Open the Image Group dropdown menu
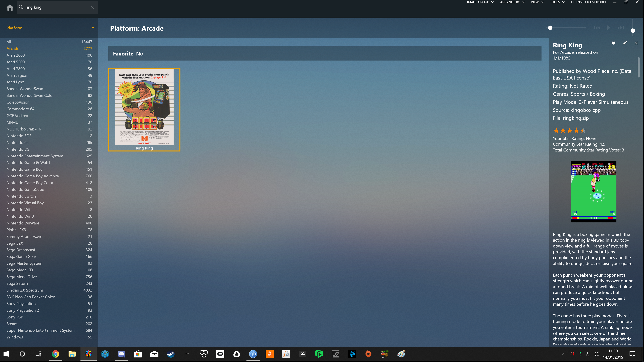644x362 pixels. (480, 2)
